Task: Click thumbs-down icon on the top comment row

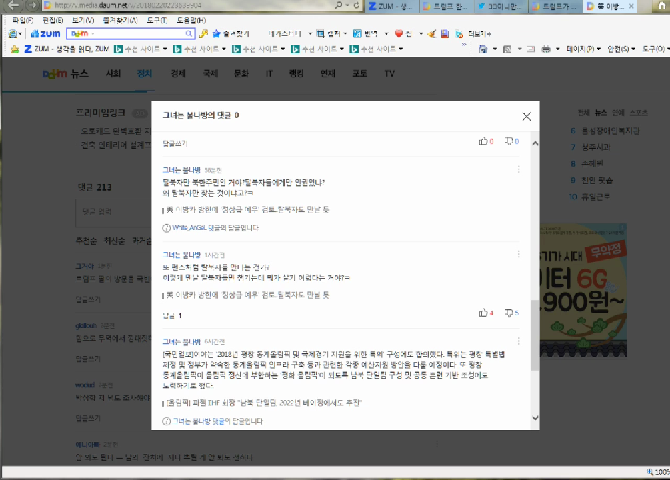Action: point(510,141)
